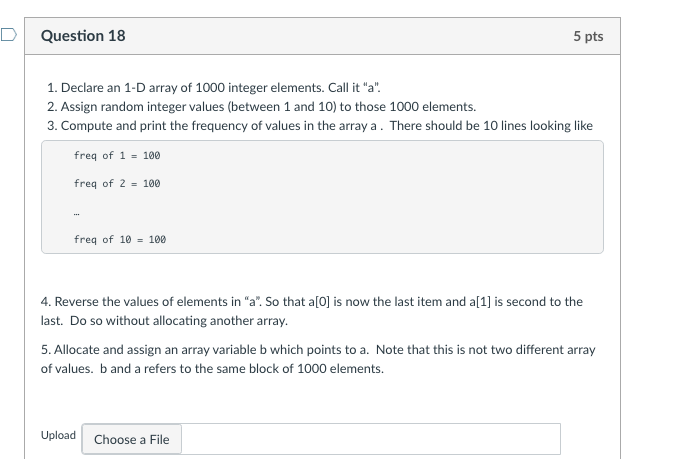Image resolution: width=692 pixels, height=459 pixels.
Task: Click the a[1] text in step 4
Action: pos(480,301)
